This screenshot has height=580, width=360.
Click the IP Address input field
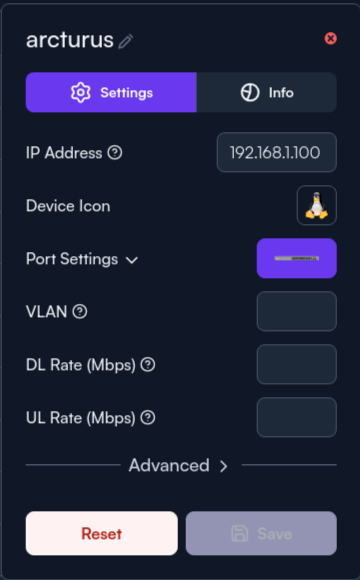click(x=277, y=152)
